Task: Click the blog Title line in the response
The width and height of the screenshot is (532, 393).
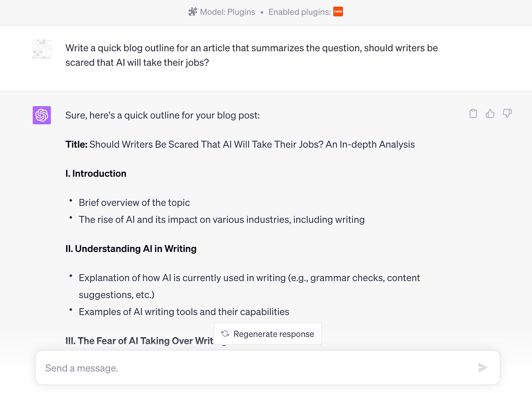Action: [x=240, y=145]
